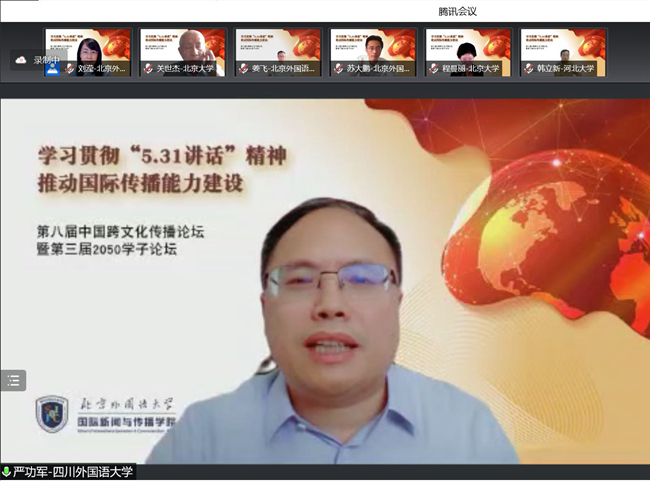Open the list panel icon at left edge

tap(13, 380)
